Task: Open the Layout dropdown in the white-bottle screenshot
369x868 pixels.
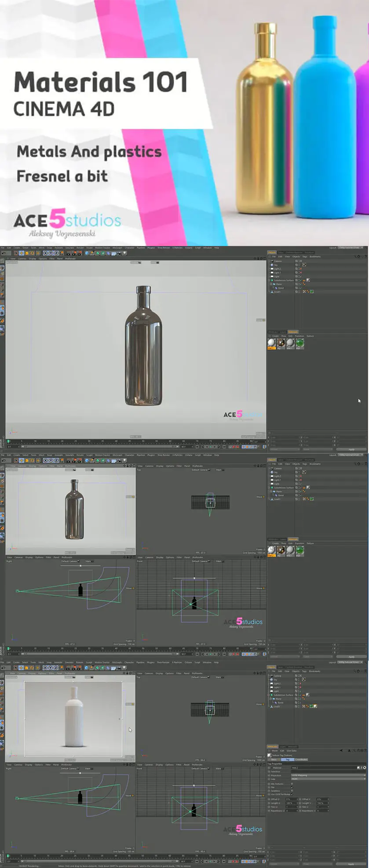Action: pos(351,662)
